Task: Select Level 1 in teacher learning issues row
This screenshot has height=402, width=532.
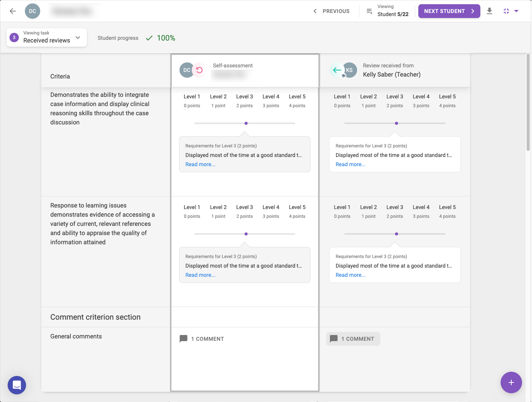Action: pyautogui.click(x=342, y=211)
